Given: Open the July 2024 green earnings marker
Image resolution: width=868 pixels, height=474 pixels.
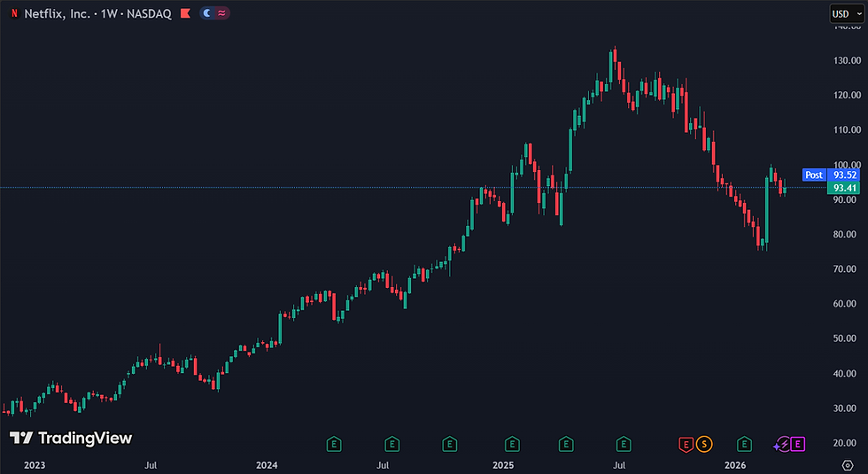Looking at the screenshot, I should pos(391,444).
